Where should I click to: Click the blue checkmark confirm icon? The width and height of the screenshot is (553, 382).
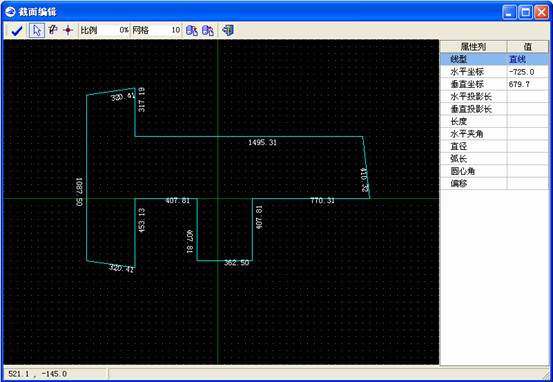[x=16, y=31]
